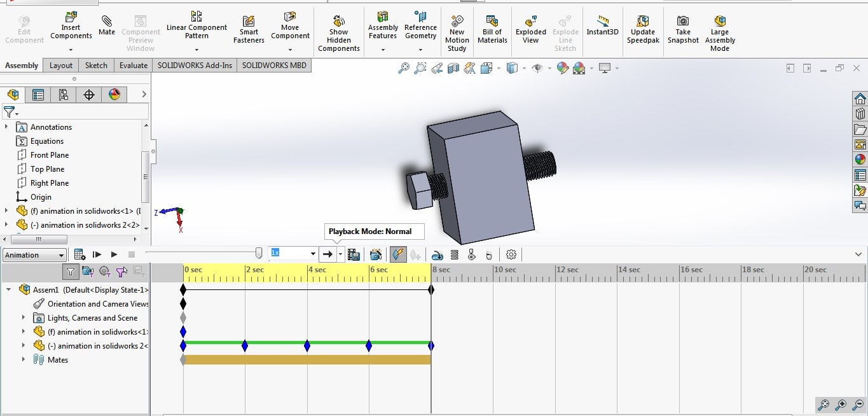Screen dimensions: 868x416
Task: Toggle Instant3D mode
Action: [602, 26]
